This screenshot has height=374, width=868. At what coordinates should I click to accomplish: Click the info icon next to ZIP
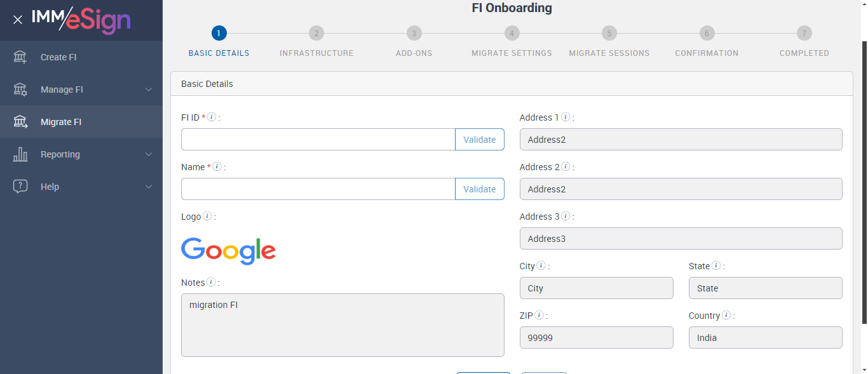539,316
